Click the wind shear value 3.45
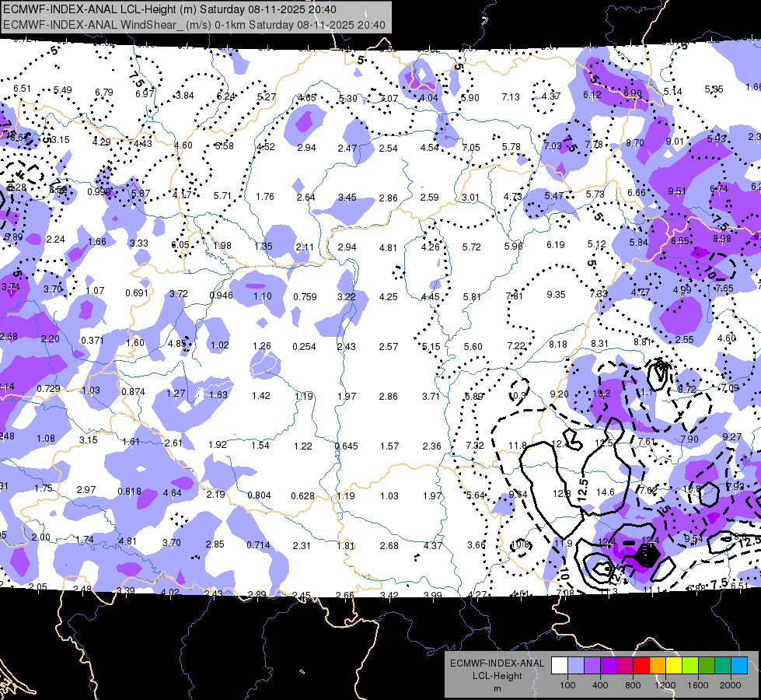 pos(347,198)
